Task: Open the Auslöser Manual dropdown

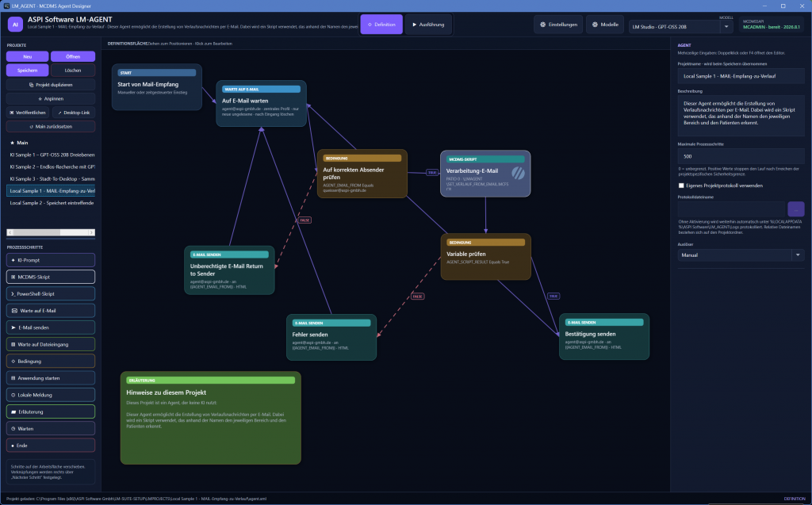Action: point(741,254)
